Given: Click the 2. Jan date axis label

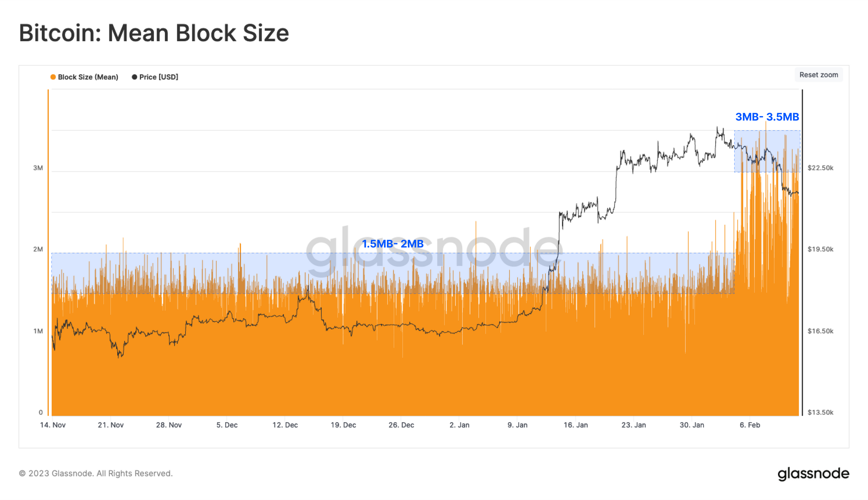Looking at the screenshot, I should 459,425.
